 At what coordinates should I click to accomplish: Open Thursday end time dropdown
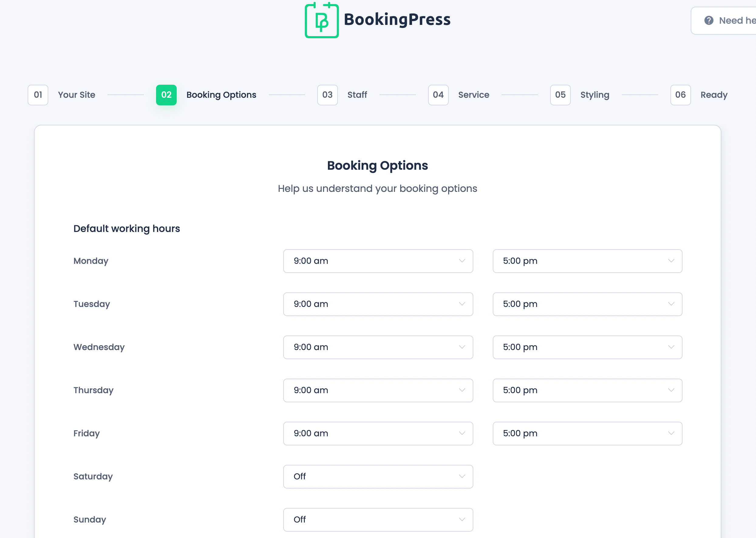click(587, 390)
